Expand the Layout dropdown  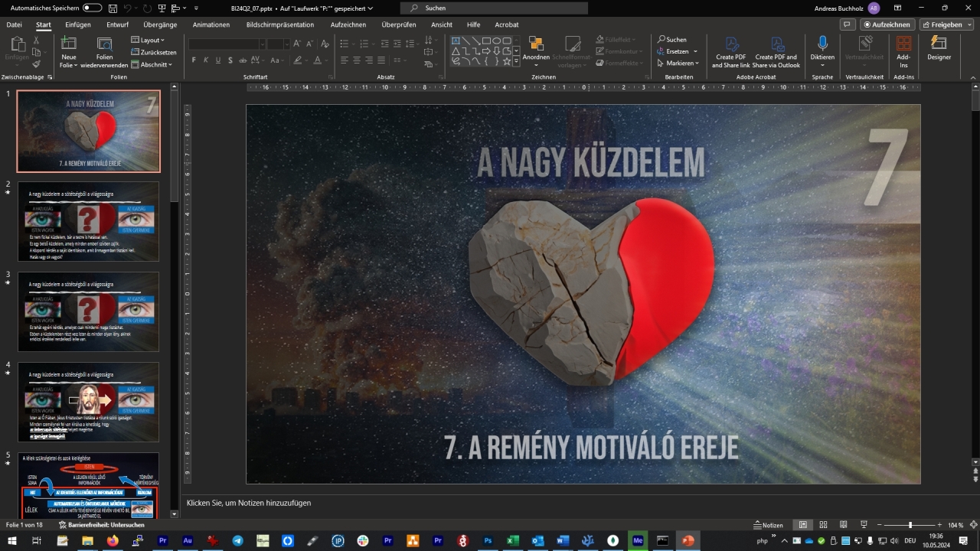pos(148,40)
